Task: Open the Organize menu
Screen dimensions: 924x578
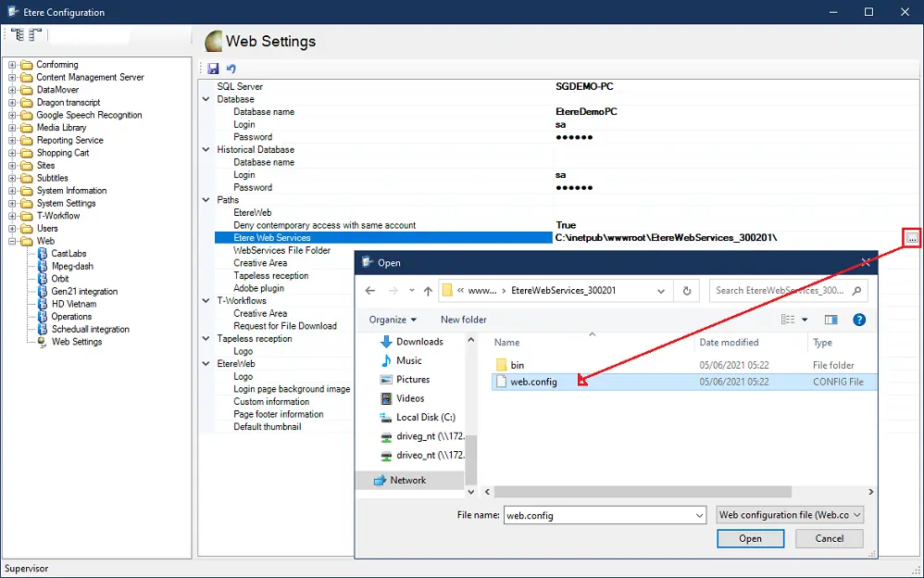Action: tap(393, 320)
